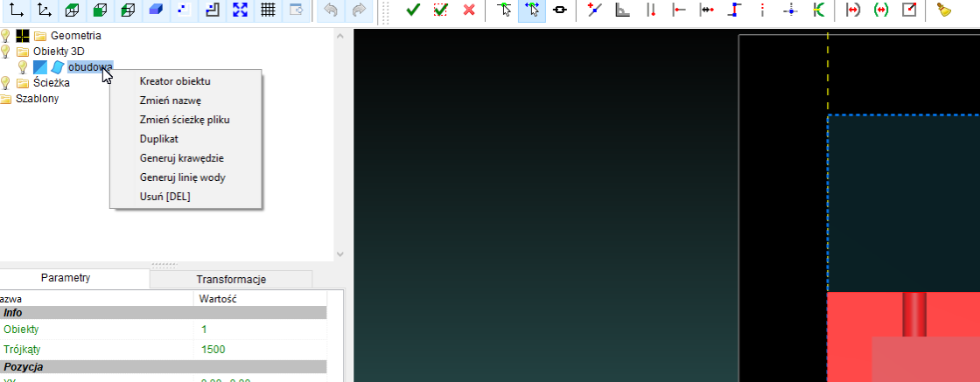Select the angle measurement tool icon
Image resolution: width=980 pixels, height=382 pixels.
[622, 10]
